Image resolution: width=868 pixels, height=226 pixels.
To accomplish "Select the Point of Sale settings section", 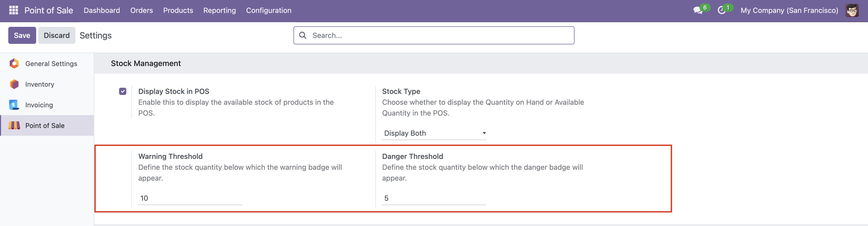I will [x=45, y=125].
